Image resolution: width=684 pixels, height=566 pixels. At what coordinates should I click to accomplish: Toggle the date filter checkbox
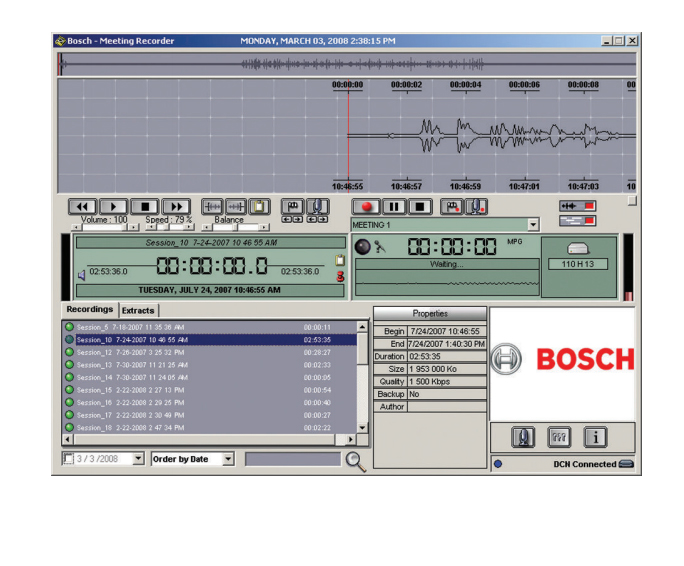pyautogui.click(x=68, y=459)
